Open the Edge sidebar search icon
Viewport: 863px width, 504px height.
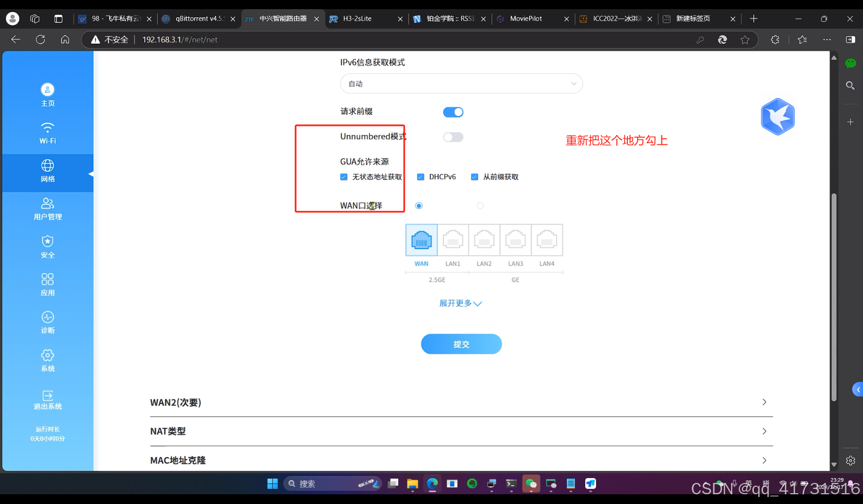click(851, 85)
